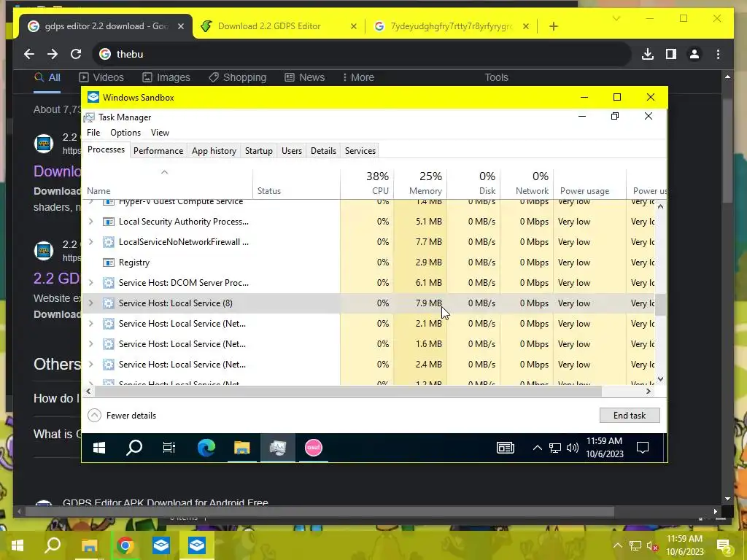Screen dimensions: 747x560
Task: Click Registry process icon
Action: click(109, 262)
